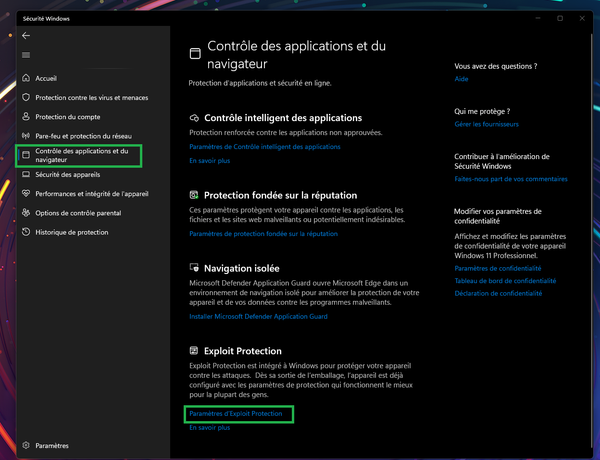Open Pare-feu et protection du réseau
The image size is (600, 460).
coord(85,135)
